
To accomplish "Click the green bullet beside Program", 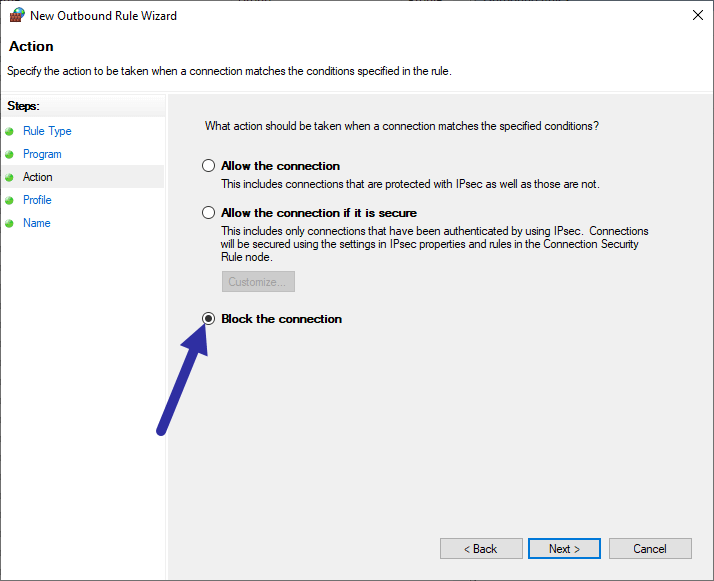I will point(9,154).
